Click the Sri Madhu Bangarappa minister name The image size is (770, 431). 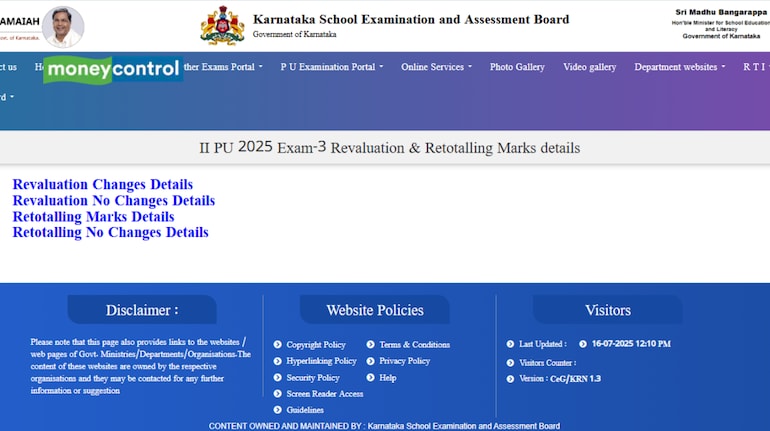tap(720, 12)
